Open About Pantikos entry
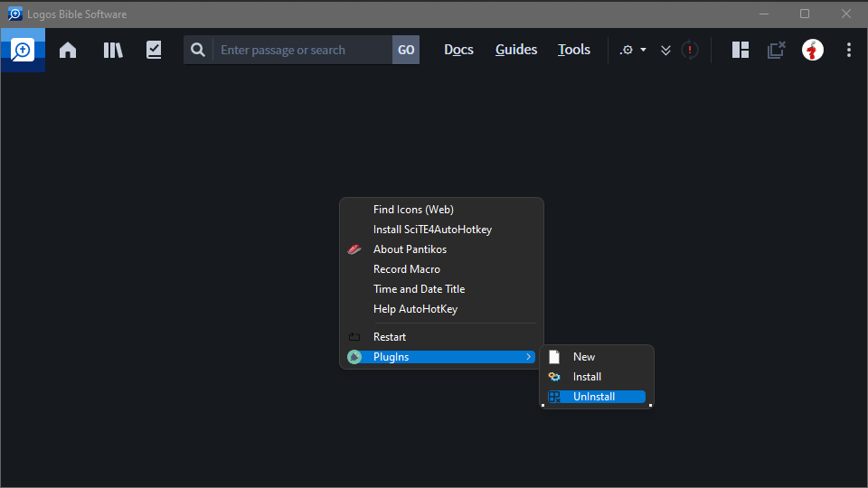 tap(441, 249)
